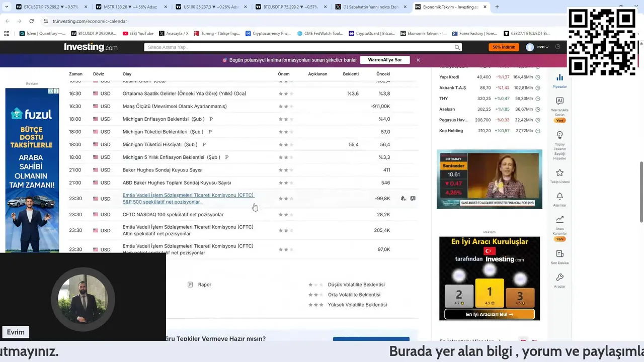Click the ad info icon on fuzul banner

[51, 91]
